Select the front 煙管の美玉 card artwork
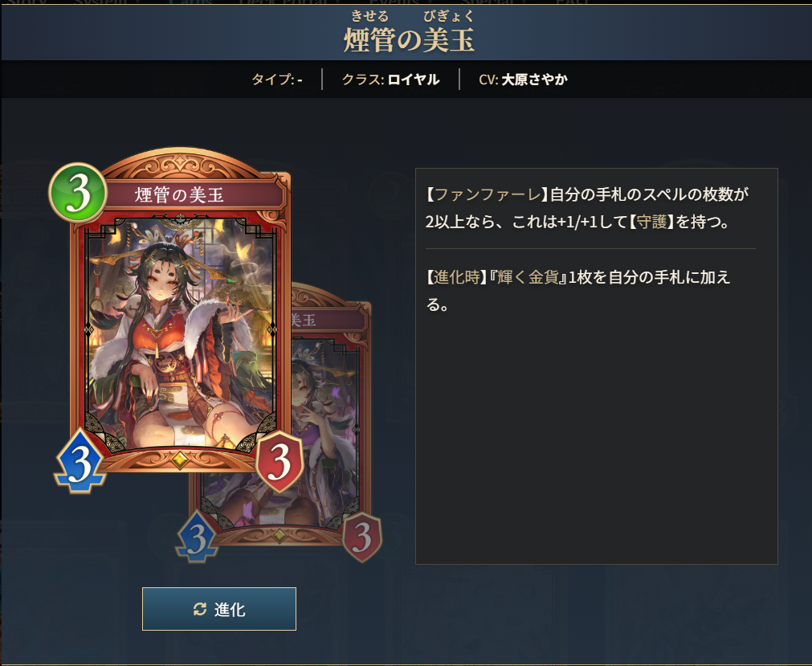Image resolution: width=812 pixels, height=666 pixels. 180,334
